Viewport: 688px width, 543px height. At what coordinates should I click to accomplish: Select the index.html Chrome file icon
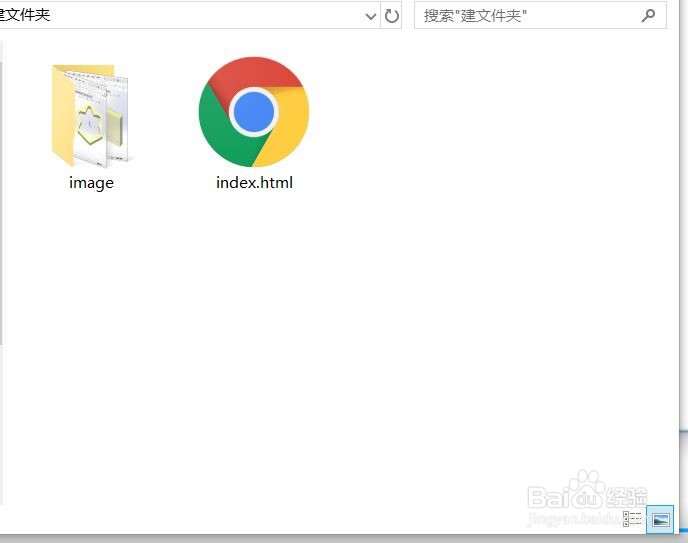point(254,112)
